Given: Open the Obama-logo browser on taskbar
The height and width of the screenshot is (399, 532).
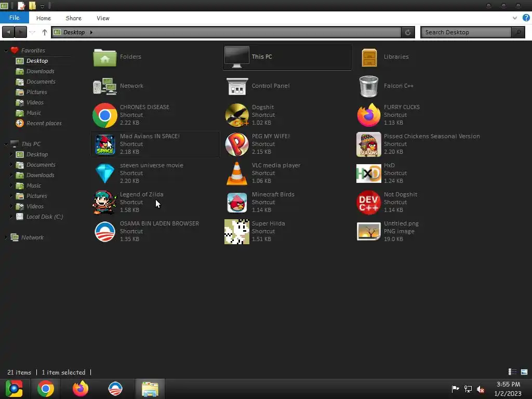Looking at the screenshot, I should click(115, 389).
